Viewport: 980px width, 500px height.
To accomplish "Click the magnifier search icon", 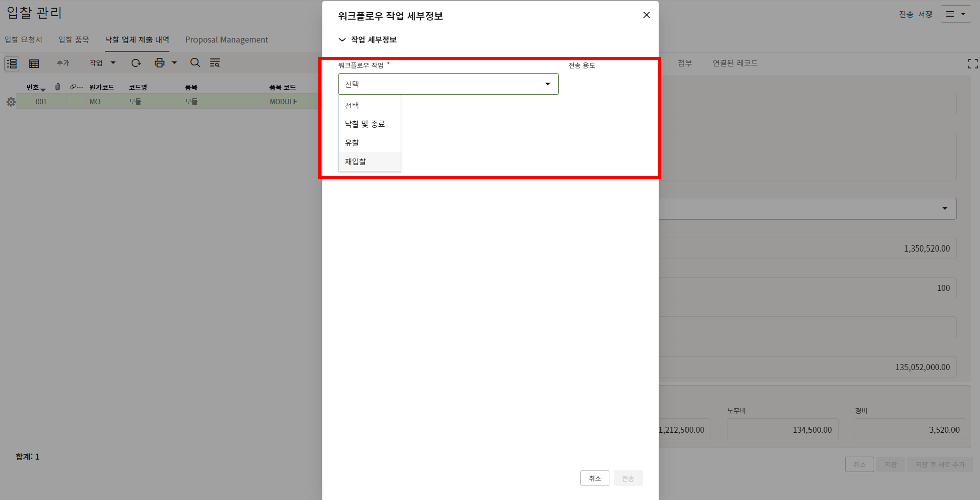I will (195, 63).
